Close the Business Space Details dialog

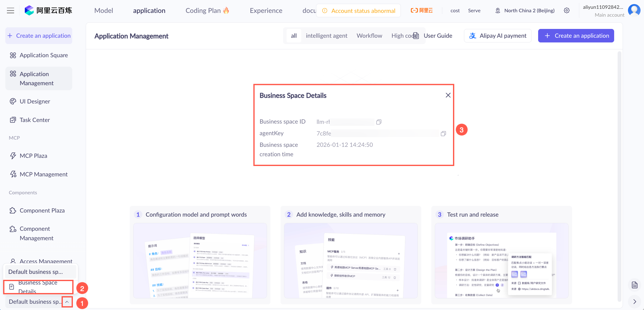[448, 95]
